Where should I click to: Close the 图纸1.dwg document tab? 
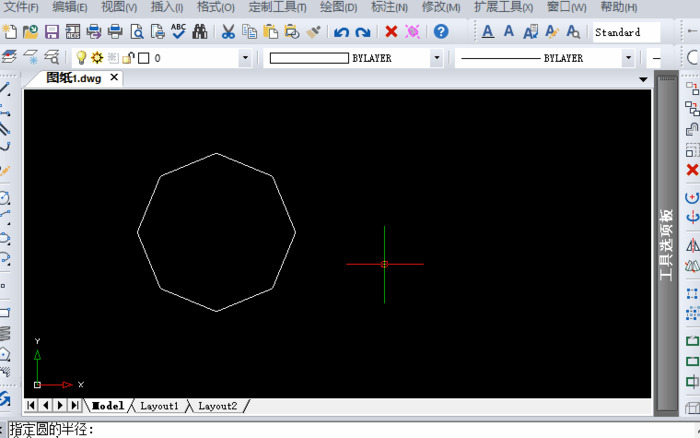click(114, 77)
